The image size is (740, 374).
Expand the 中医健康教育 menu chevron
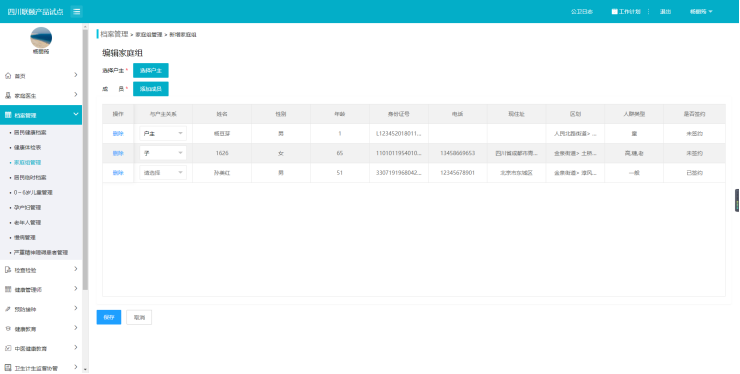click(76, 347)
